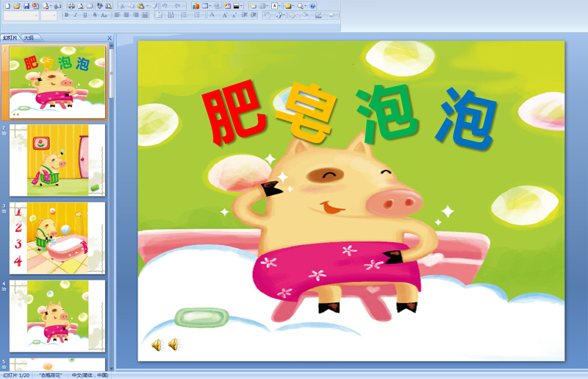
Task: Select slide 2 thumbnail with pig by door
Action: 57,160
